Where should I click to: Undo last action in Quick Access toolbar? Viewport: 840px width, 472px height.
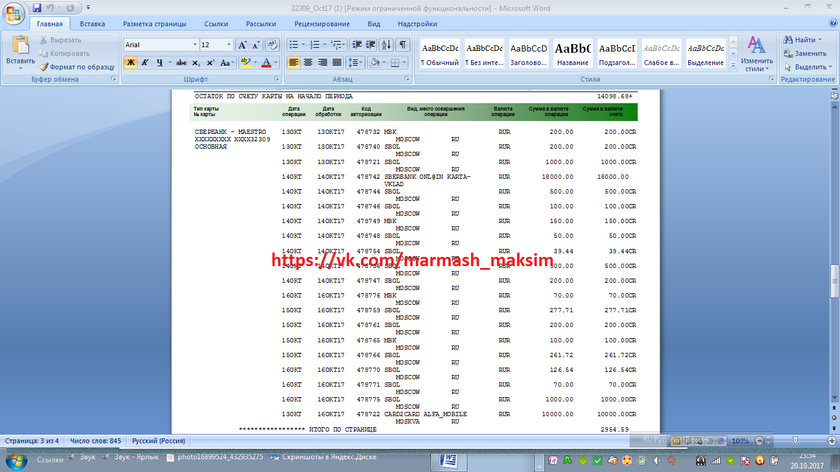point(50,8)
